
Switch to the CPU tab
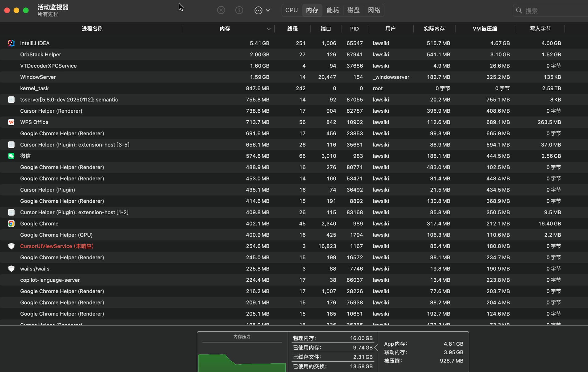pyautogui.click(x=292, y=10)
